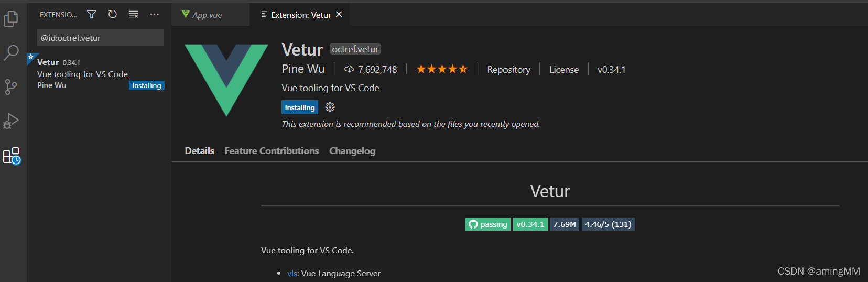Select the Extension: Vetur tab

tap(301, 15)
